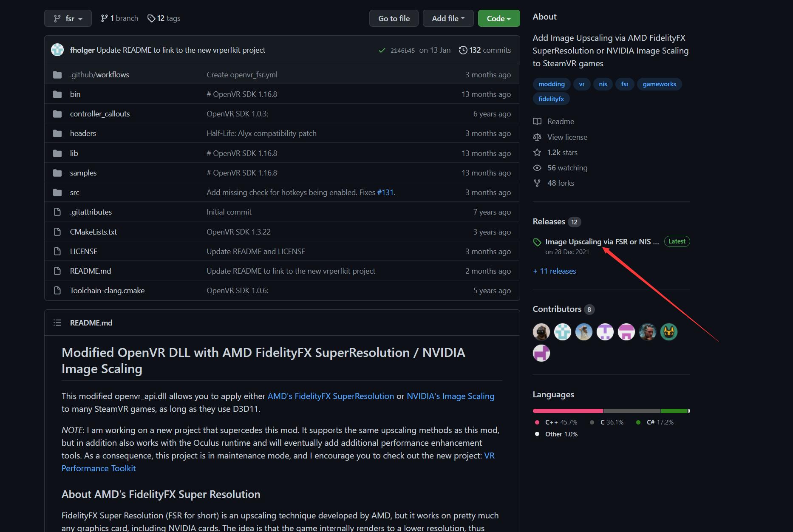The height and width of the screenshot is (532, 793).
Task: Open the samples folder
Action: pyautogui.click(x=83, y=173)
